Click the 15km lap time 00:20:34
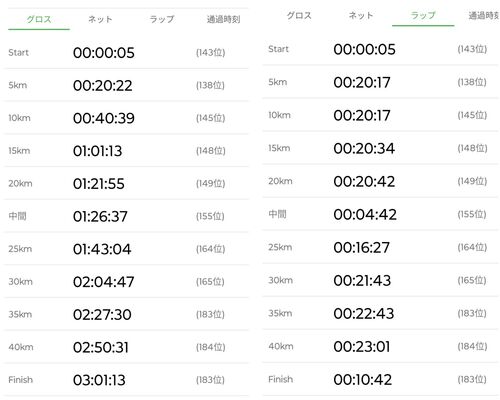Screen dimensions: 500x400 coord(364,148)
